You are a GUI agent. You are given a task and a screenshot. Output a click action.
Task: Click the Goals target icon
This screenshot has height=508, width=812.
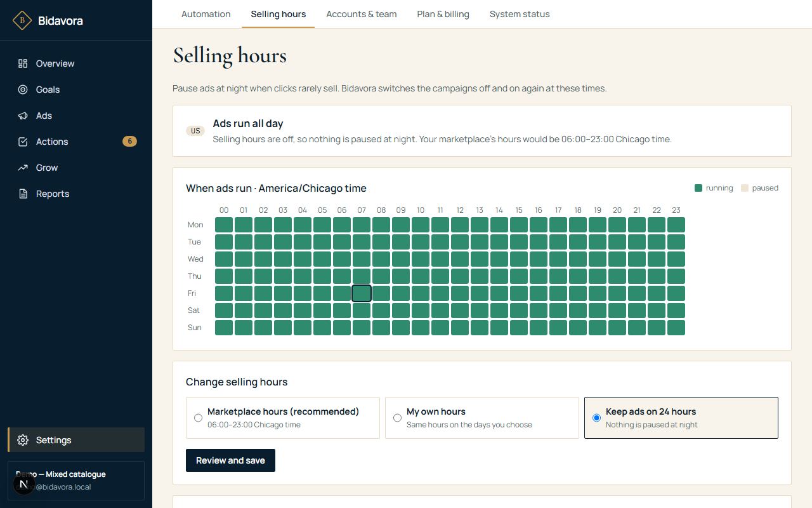coord(23,90)
